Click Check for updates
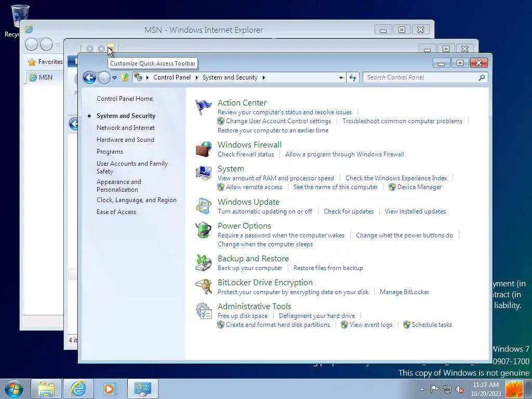This screenshot has width=532, height=399. coord(349,211)
